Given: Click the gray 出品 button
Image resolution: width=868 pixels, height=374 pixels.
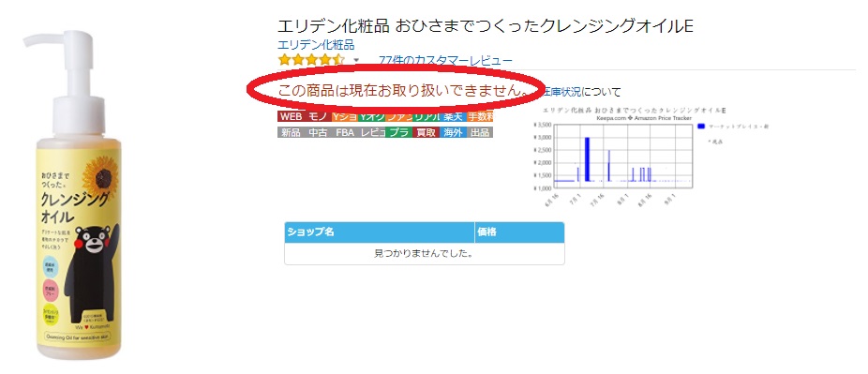Looking at the screenshot, I should pos(479,133).
